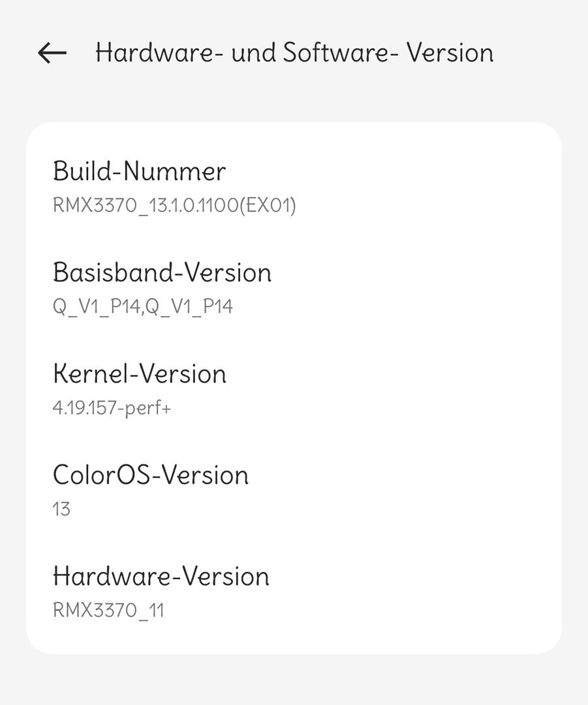The width and height of the screenshot is (588, 705).
Task: Click the 4.19.157-perf+ kernel value
Action: (x=112, y=408)
